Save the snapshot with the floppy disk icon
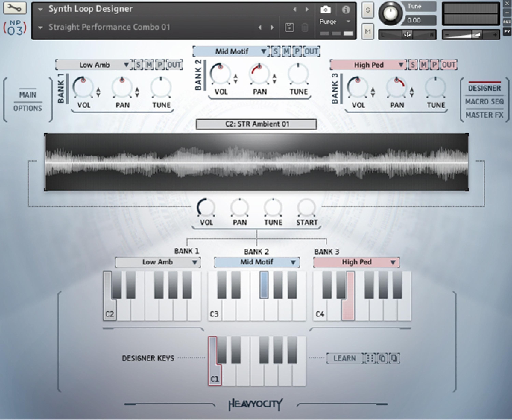The image size is (512, 420). (289, 27)
